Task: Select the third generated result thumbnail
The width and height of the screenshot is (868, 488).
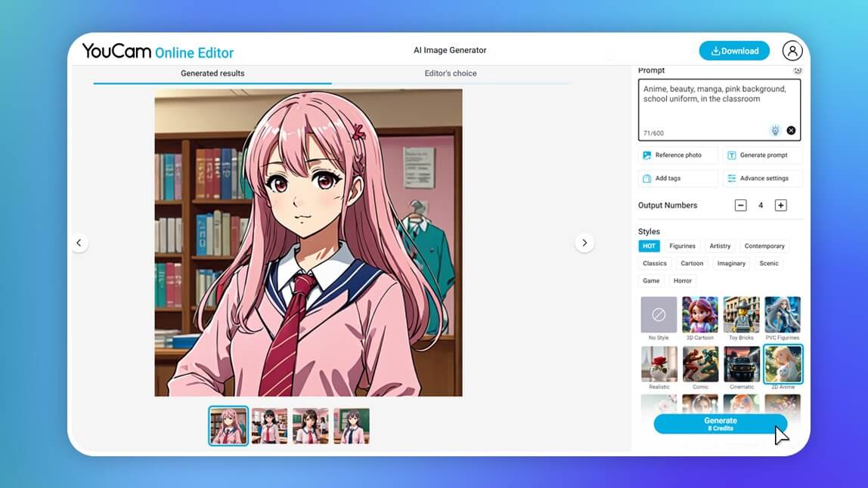Action: coord(311,425)
